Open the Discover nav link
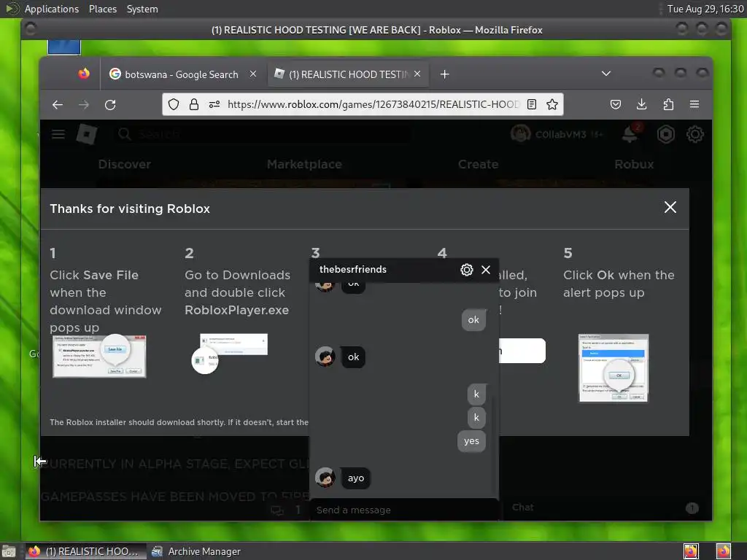Screen dimensions: 747x560 pyautogui.click(x=124, y=164)
